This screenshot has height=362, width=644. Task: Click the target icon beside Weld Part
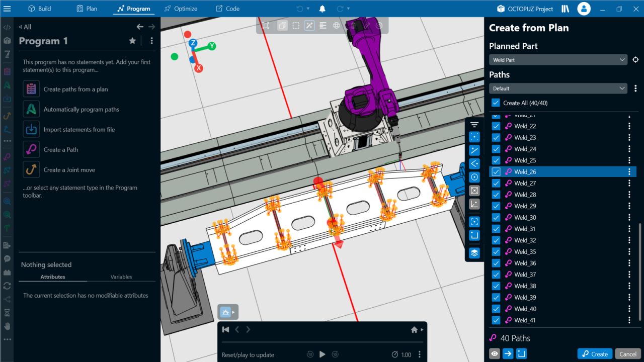coord(635,60)
